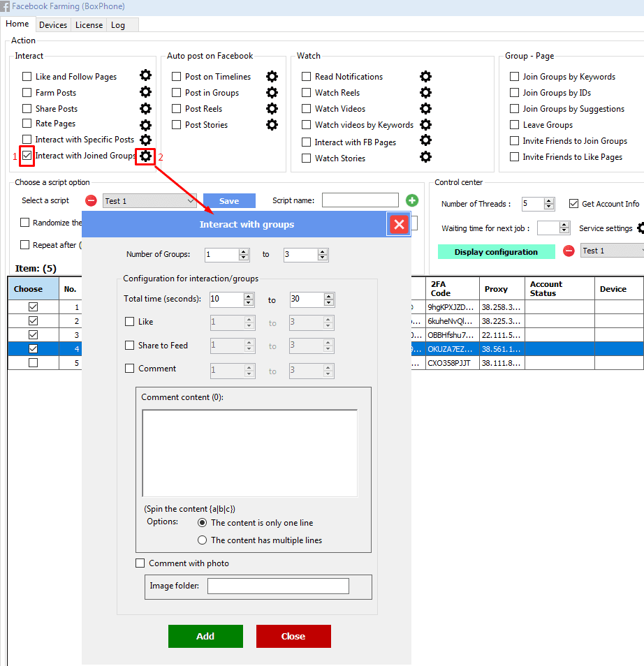The height and width of the screenshot is (666, 644).
Task: Open the Display configuration Test 1 dropdown
Action: [x=612, y=251]
